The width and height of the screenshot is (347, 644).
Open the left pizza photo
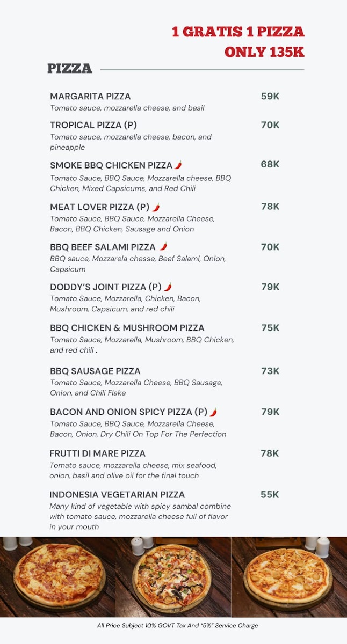57,577
